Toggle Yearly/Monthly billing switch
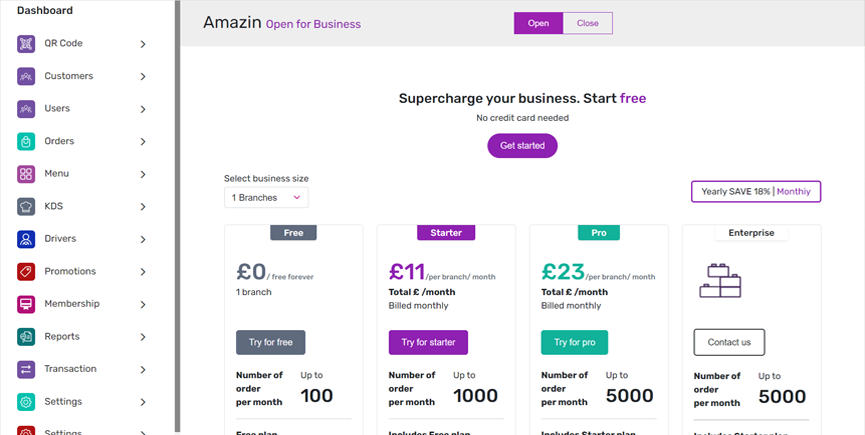Image resolution: width=865 pixels, height=435 pixels. pos(755,191)
